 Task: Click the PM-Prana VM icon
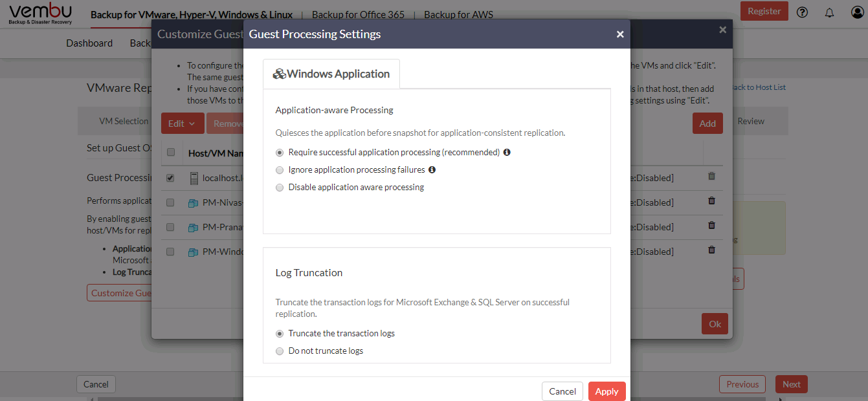pos(193,228)
